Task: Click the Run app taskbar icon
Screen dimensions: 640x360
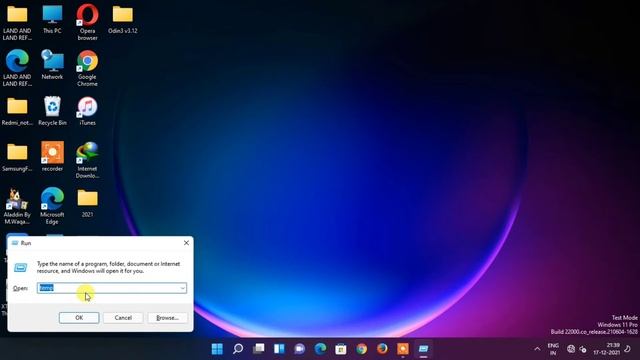Action: (423, 349)
